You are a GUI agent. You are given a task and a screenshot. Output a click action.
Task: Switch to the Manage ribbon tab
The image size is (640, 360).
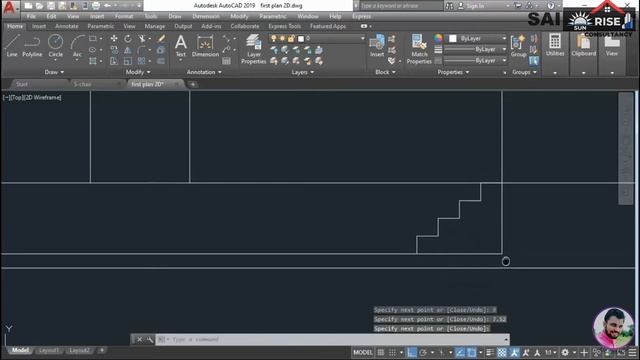[155, 26]
